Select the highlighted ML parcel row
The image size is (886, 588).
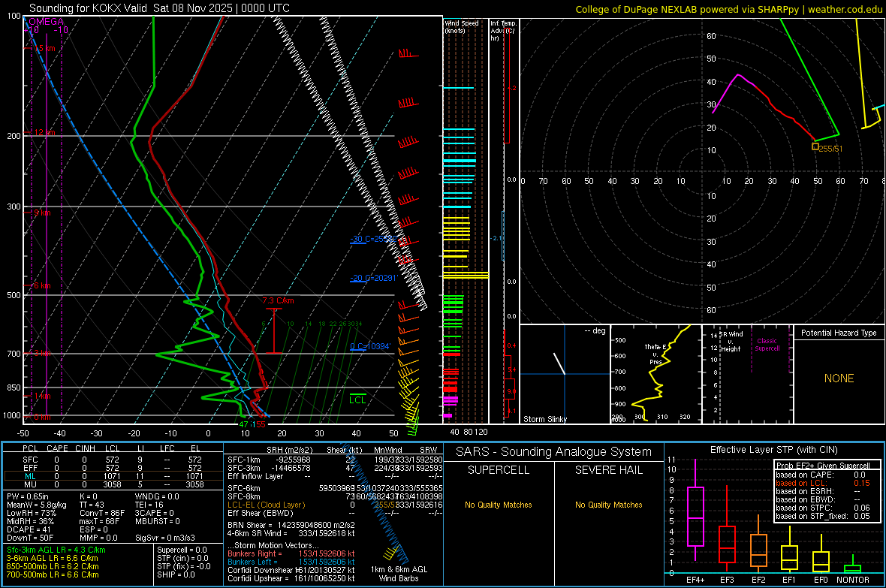(113, 476)
